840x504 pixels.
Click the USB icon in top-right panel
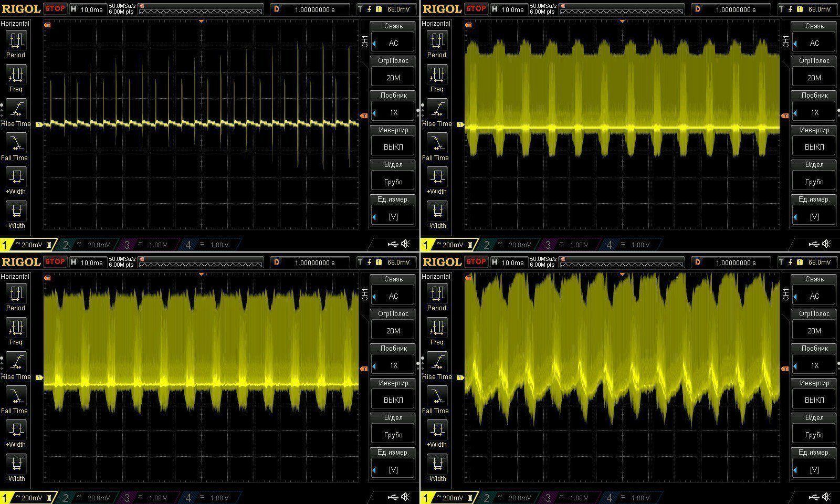click(x=813, y=244)
